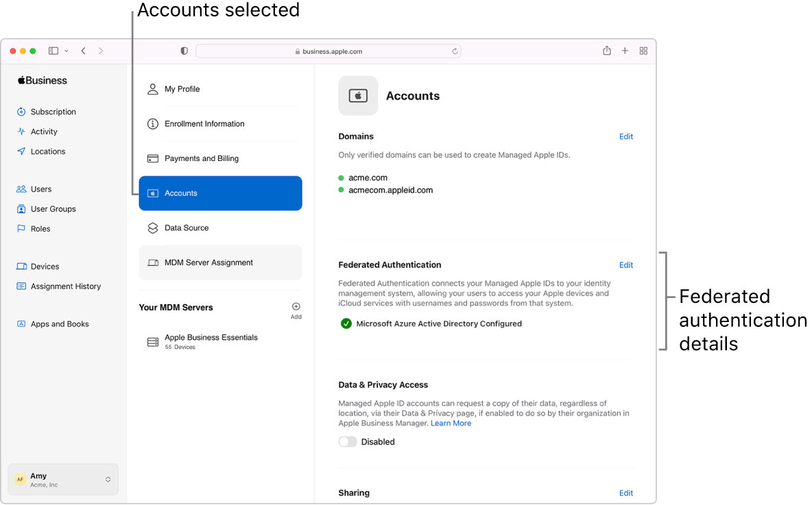The height and width of the screenshot is (505, 812).
Task: Open the Amy account switcher
Action: coord(62,479)
